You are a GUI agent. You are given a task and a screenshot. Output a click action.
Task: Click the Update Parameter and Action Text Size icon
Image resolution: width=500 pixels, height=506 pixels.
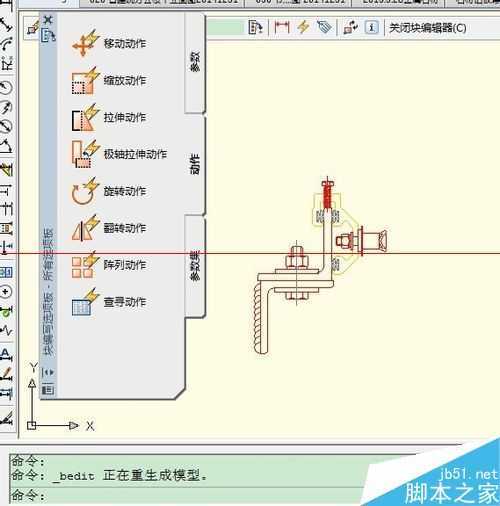[x=351, y=27]
